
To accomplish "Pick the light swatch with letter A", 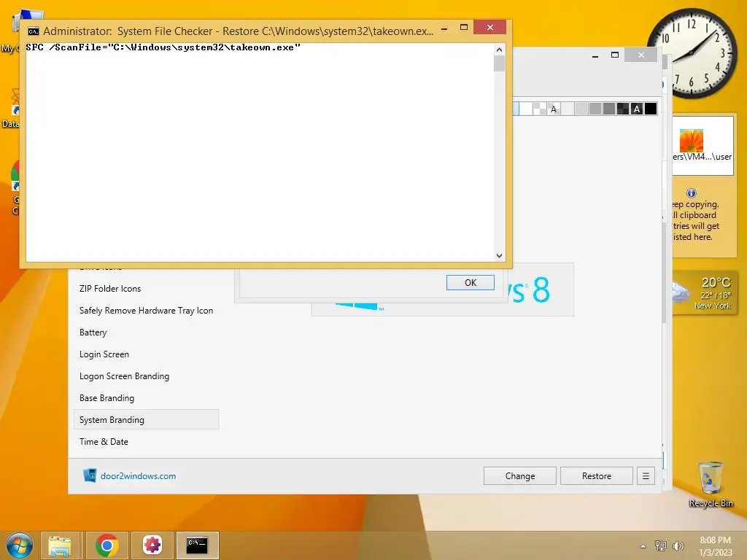I will [554, 109].
